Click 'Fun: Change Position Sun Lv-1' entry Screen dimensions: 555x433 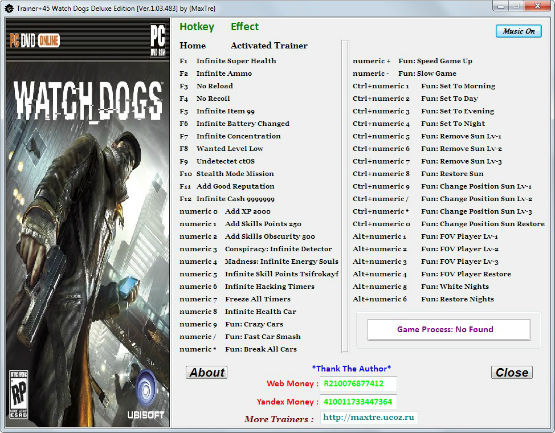click(476, 186)
